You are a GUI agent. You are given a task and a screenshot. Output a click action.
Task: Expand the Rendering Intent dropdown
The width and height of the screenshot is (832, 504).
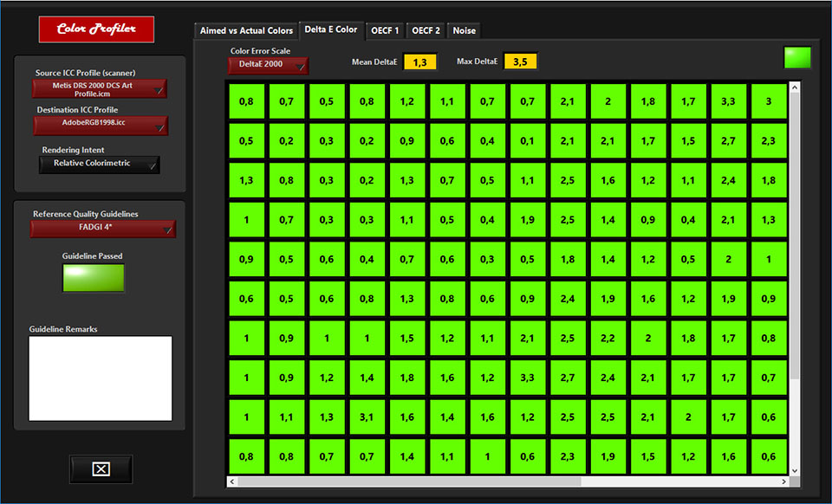99,165
